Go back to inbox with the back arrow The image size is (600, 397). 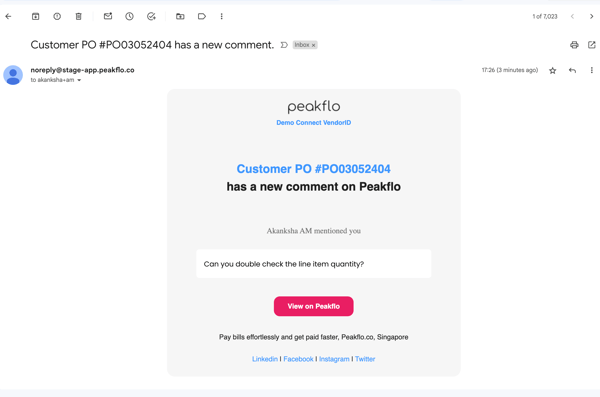point(8,16)
